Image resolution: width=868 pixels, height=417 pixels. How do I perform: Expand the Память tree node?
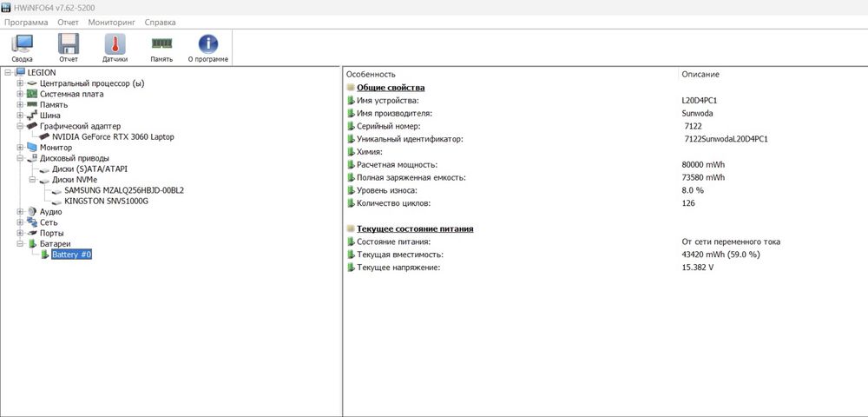(20, 104)
